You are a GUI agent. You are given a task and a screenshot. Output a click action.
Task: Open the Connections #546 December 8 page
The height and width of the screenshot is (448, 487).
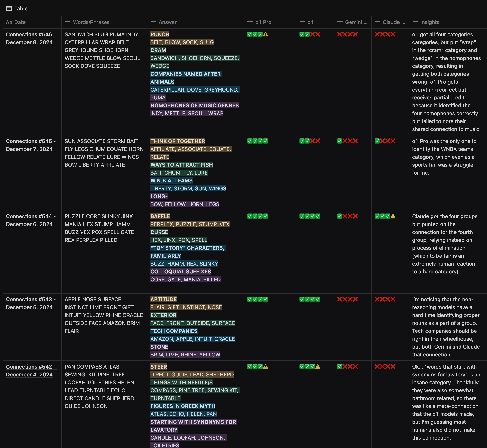coord(29,38)
